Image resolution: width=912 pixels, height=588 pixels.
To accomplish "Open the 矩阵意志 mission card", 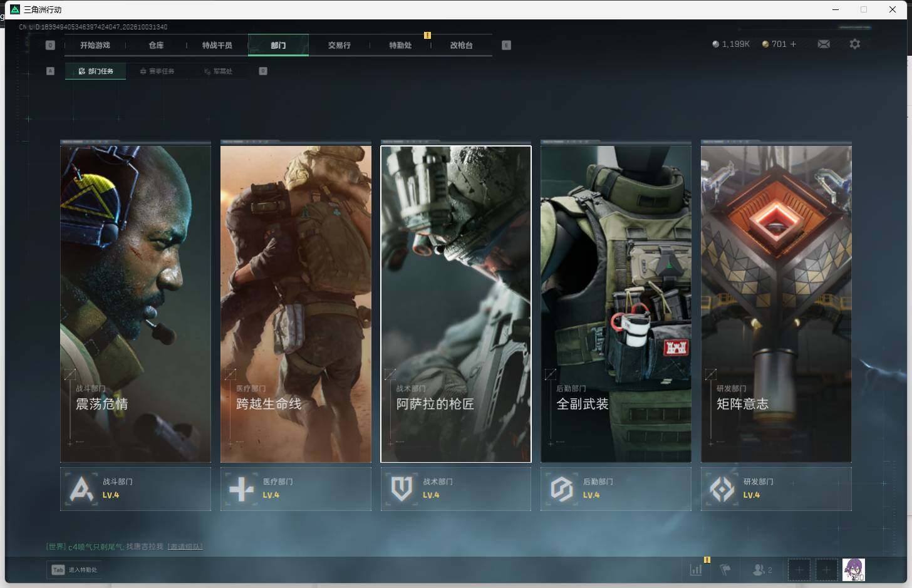I will [776, 304].
